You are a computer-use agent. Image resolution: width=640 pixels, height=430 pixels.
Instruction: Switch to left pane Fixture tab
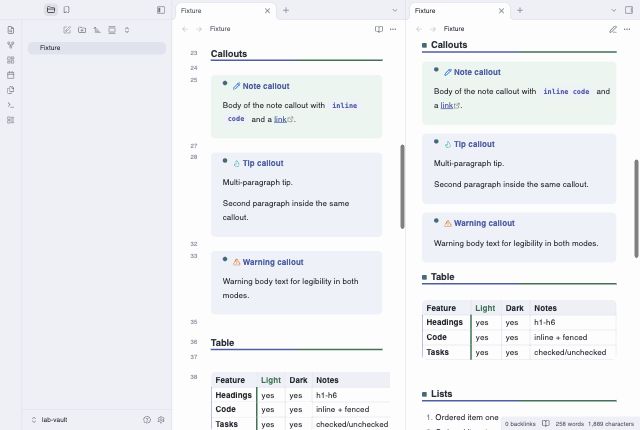point(220,11)
